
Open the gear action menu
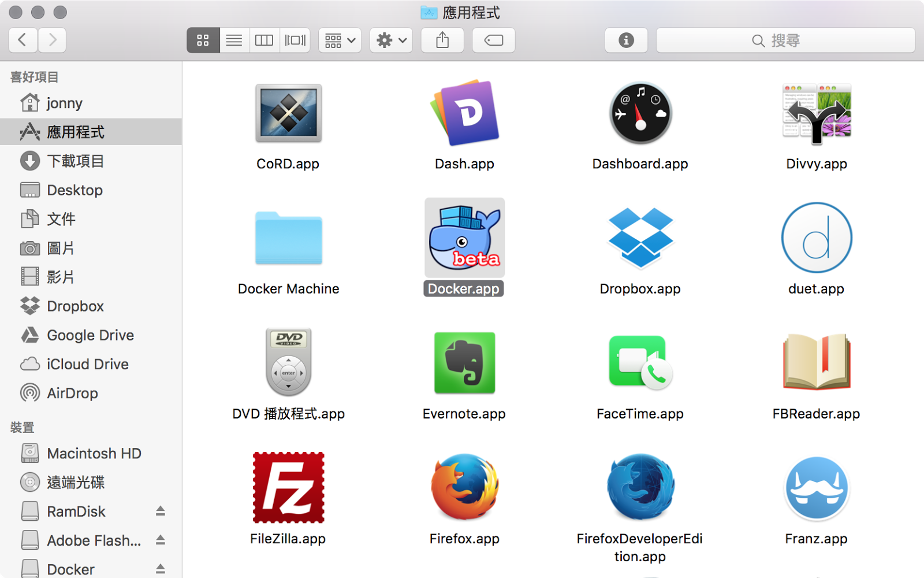(391, 40)
